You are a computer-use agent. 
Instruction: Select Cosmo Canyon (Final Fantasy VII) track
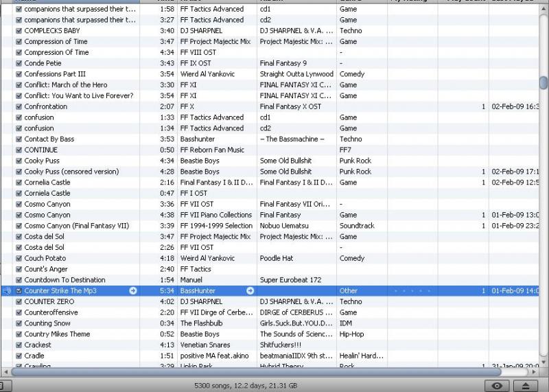77,226
